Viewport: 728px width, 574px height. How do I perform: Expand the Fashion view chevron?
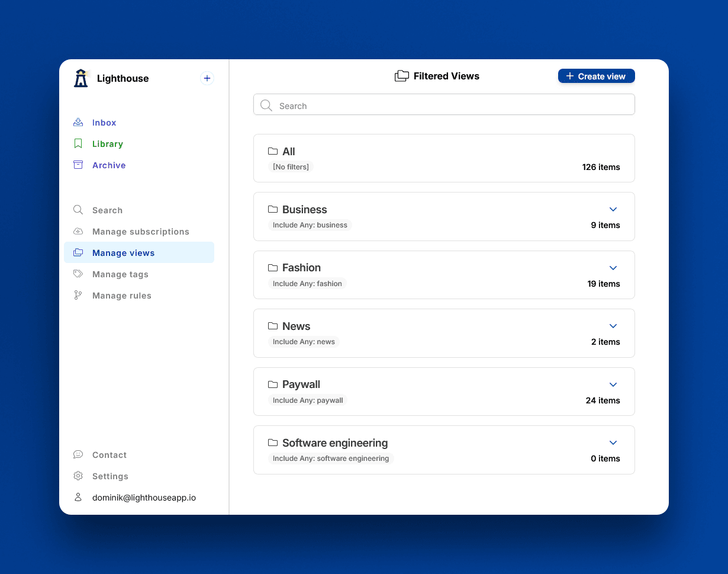613,268
